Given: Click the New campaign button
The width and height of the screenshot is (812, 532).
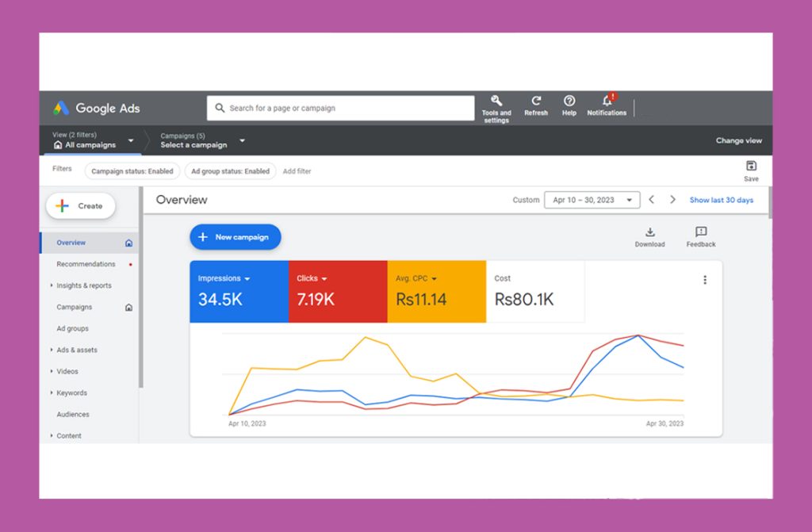Looking at the screenshot, I should (235, 237).
